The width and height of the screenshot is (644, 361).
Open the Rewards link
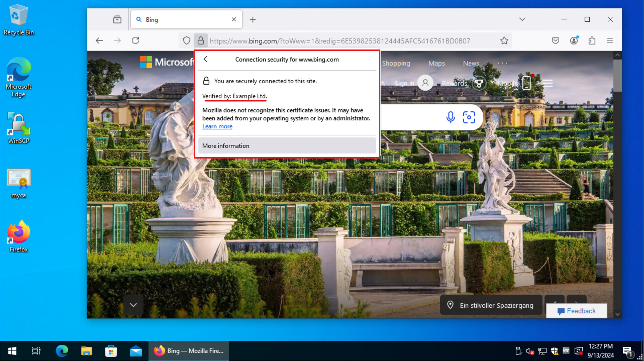tap(454, 83)
